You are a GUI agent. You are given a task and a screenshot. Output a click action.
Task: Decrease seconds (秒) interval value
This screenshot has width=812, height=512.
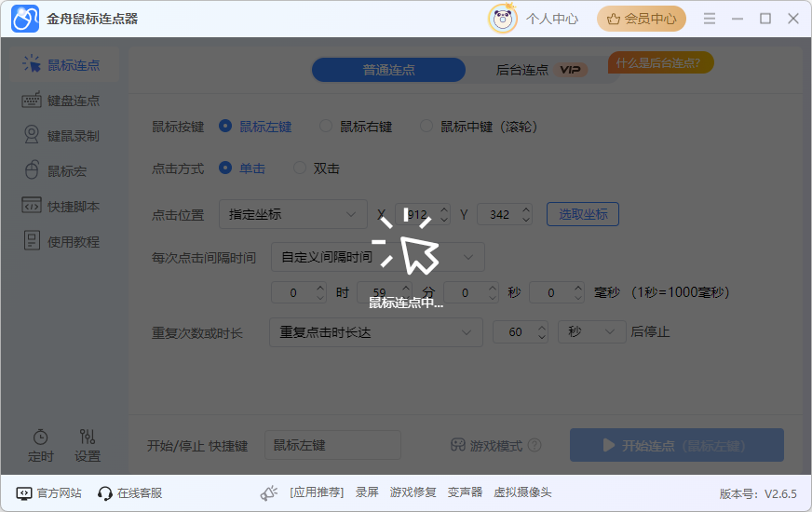pyautogui.click(x=493, y=297)
